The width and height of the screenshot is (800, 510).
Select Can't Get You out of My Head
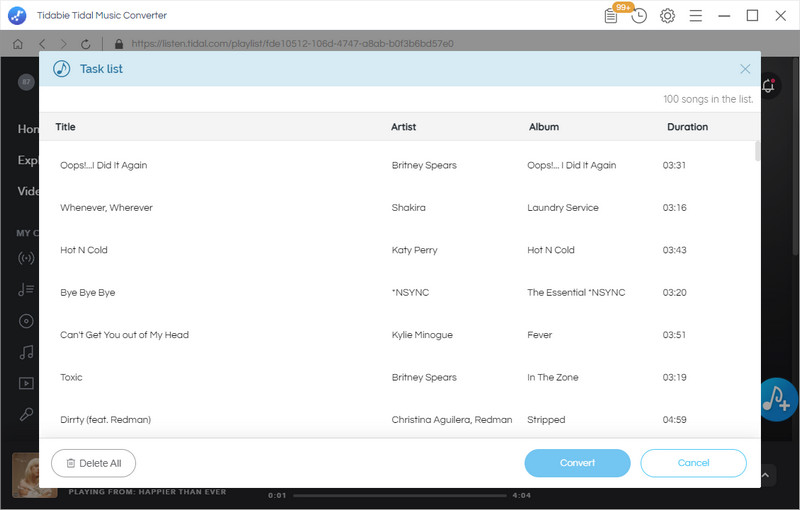pos(124,335)
